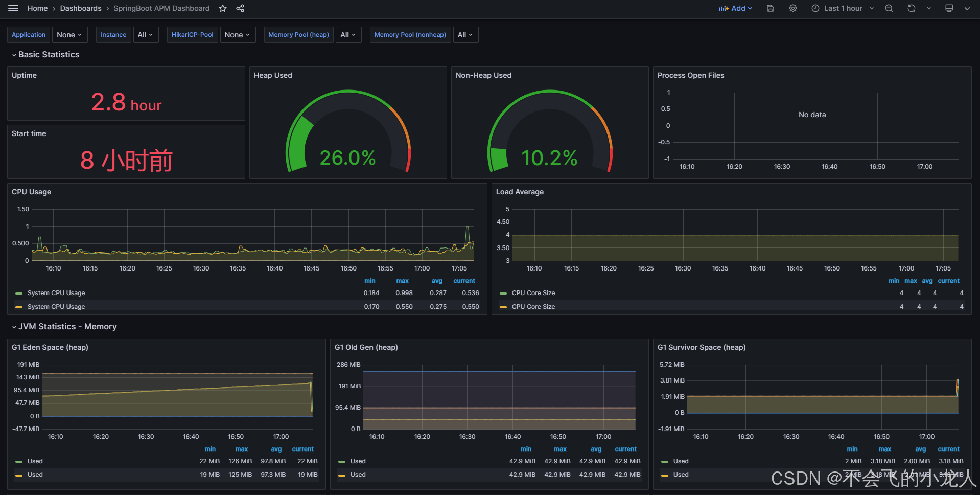Click the Uptime panel title
Viewport: 980px width, 495px height.
24,75
